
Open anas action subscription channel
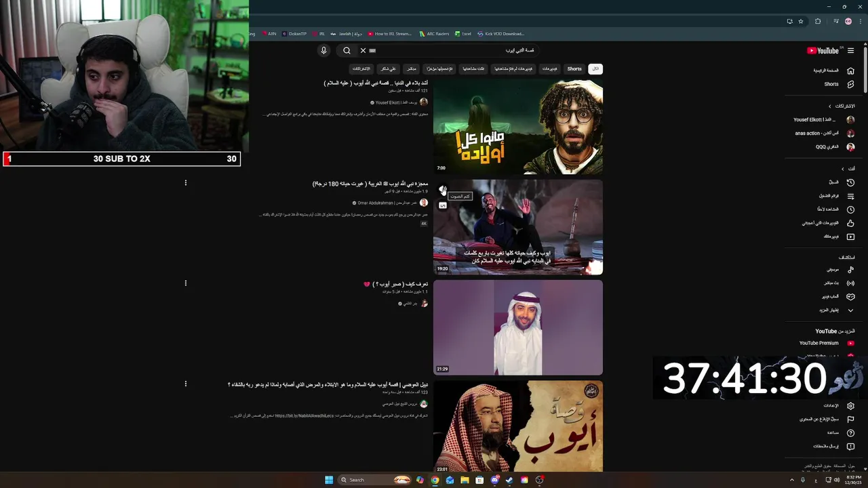point(825,133)
